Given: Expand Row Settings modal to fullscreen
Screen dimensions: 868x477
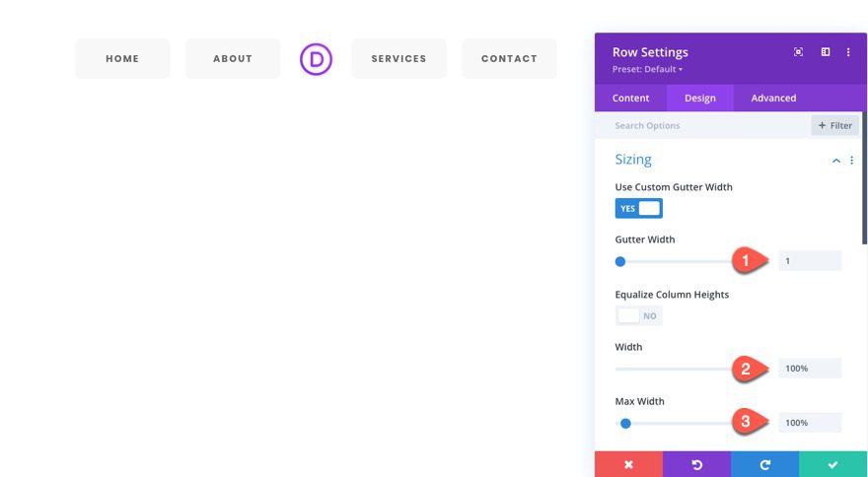Looking at the screenshot, I should click(x=798, y=52).
